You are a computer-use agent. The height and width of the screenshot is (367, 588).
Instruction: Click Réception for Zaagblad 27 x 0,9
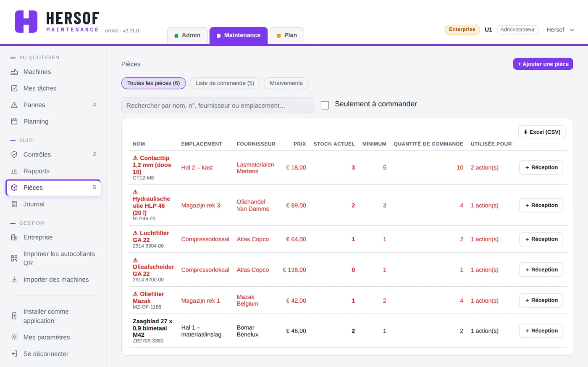coord(541,331)
